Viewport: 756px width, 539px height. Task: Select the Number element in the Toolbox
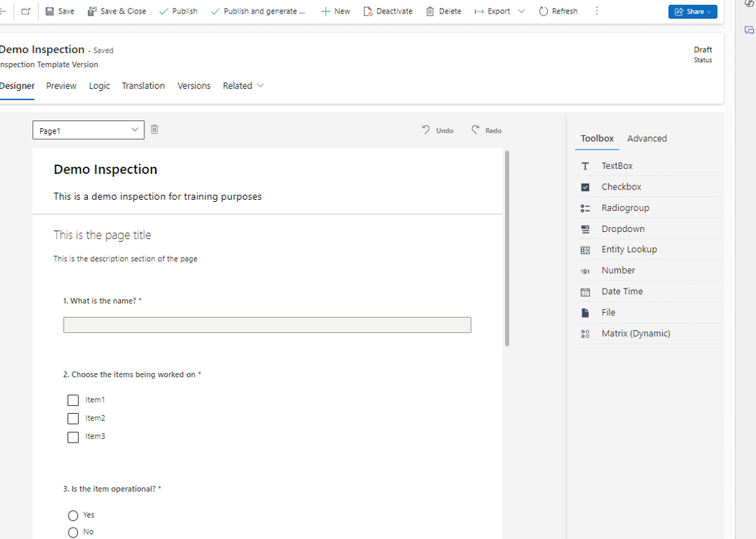coord(618,270)
